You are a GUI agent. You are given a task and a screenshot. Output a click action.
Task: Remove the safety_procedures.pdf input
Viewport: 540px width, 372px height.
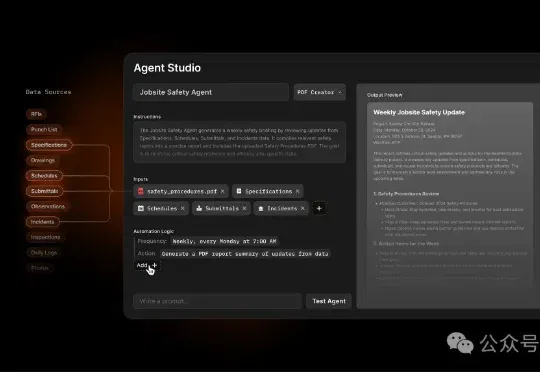coord(222,191)
